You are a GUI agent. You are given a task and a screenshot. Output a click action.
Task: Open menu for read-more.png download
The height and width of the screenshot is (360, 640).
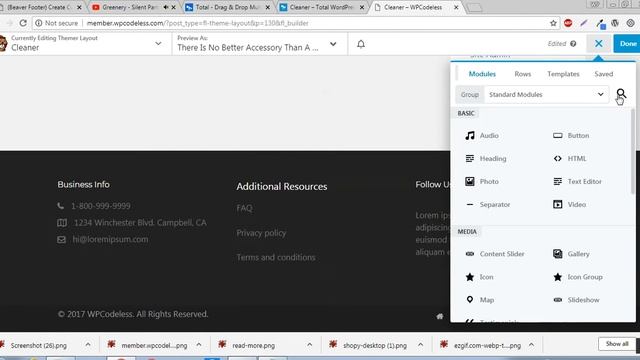(309, 345)
